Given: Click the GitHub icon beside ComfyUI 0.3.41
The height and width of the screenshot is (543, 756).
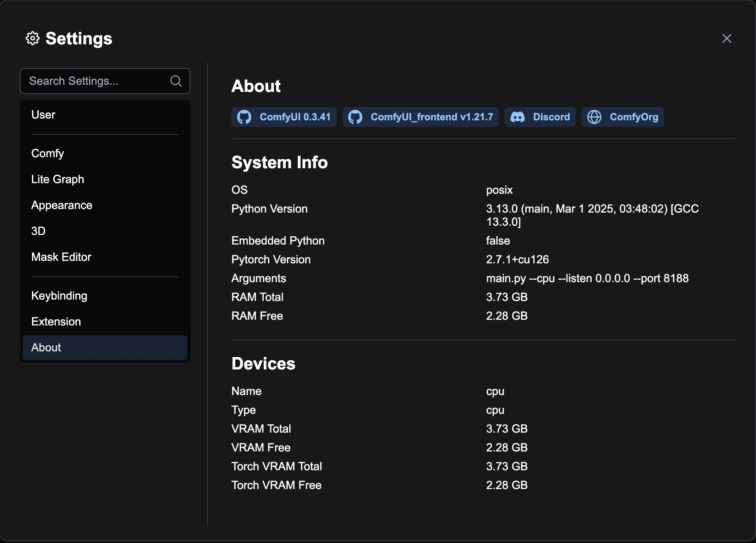Looking at the screenshot, I should click(244, 117).
